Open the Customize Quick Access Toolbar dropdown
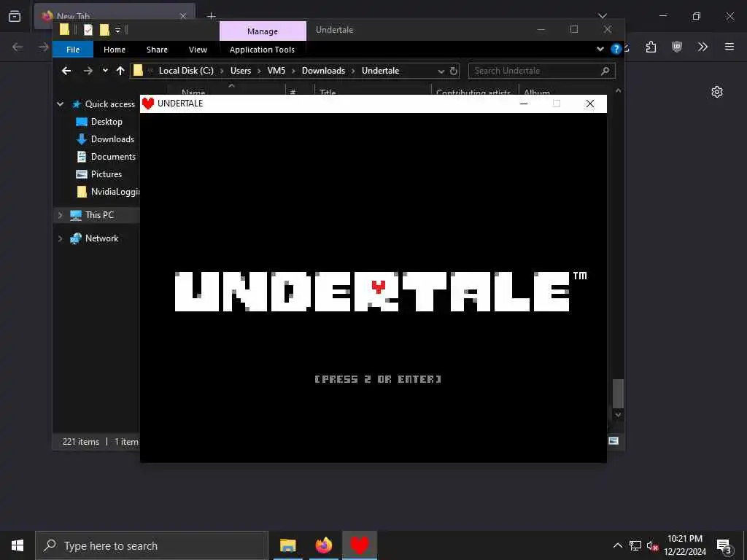 click(x=117, y=31)
